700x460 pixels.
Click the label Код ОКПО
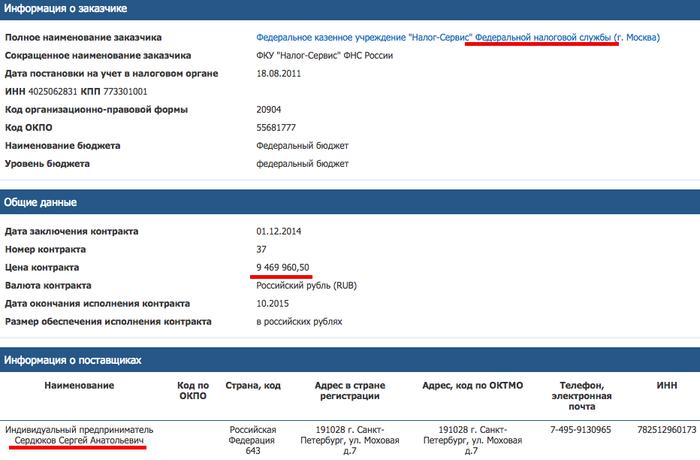tap(29, 128)
